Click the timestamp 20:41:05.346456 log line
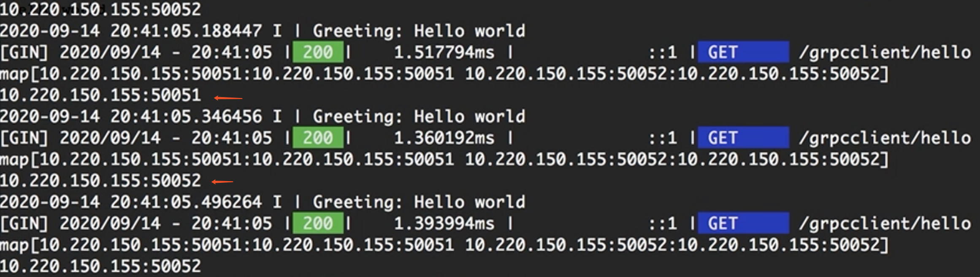This screenshot has width=980, height=277. coord(263,117)
